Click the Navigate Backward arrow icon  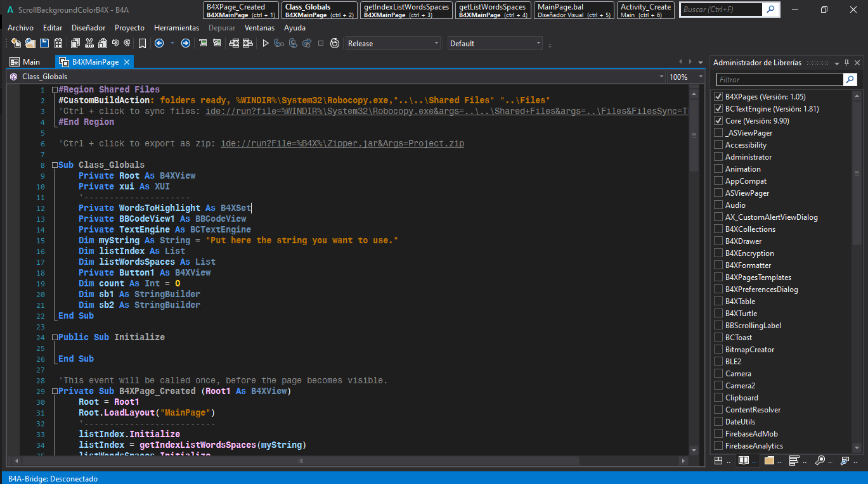click(x=159, y=43)
